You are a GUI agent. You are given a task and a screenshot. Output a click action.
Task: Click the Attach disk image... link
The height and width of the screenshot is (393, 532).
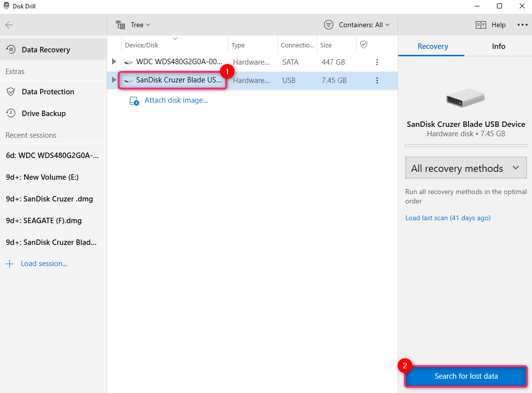tap(176, 100)
